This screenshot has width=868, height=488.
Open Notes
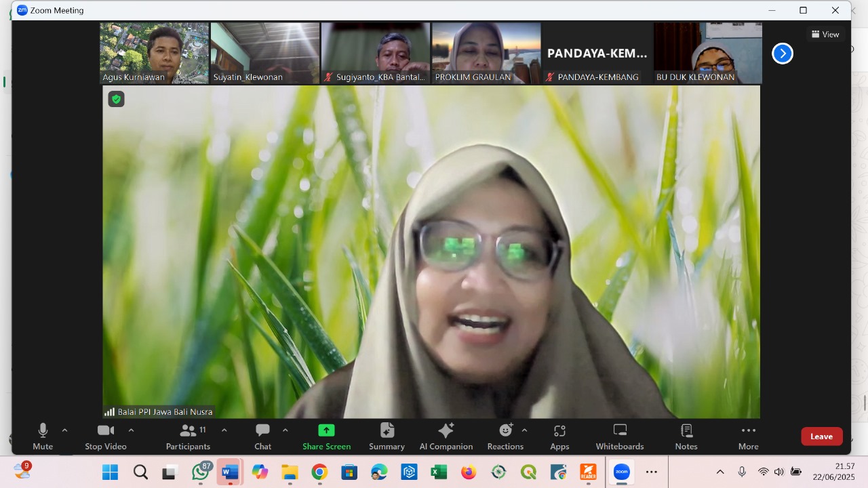(x=686, y=437)
